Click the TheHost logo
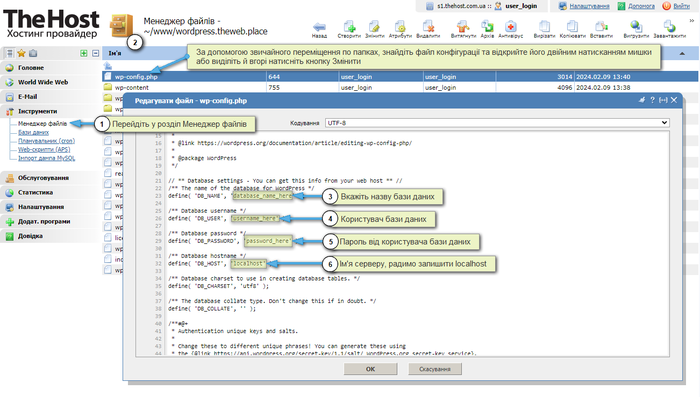This screenshot has width=700, height=397. click(x=51, y=24)
